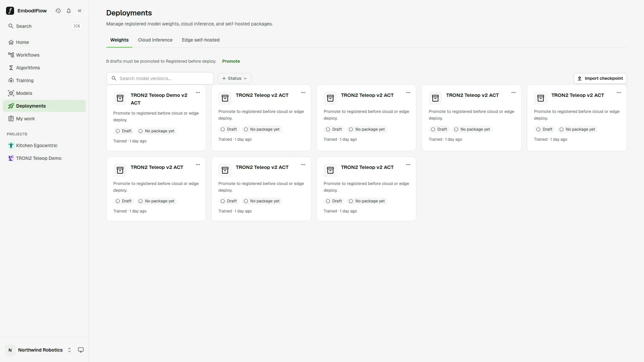Open Search in the sidebar
644x362 pixels.
(x=44, y=26)
